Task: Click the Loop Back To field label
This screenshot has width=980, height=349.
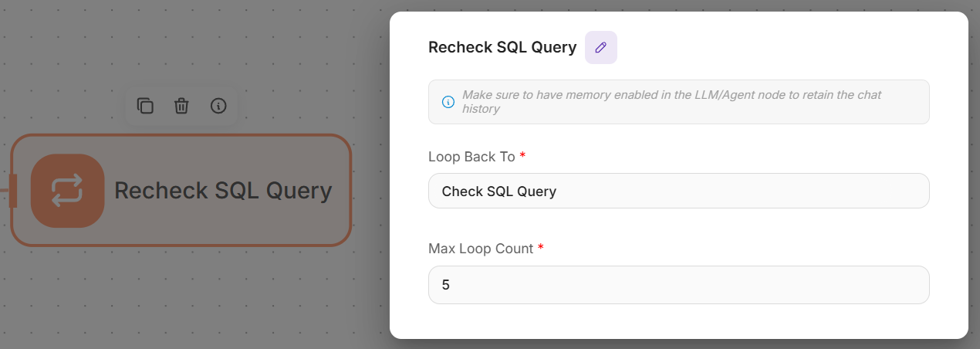Action: click(x=471, y=157)
